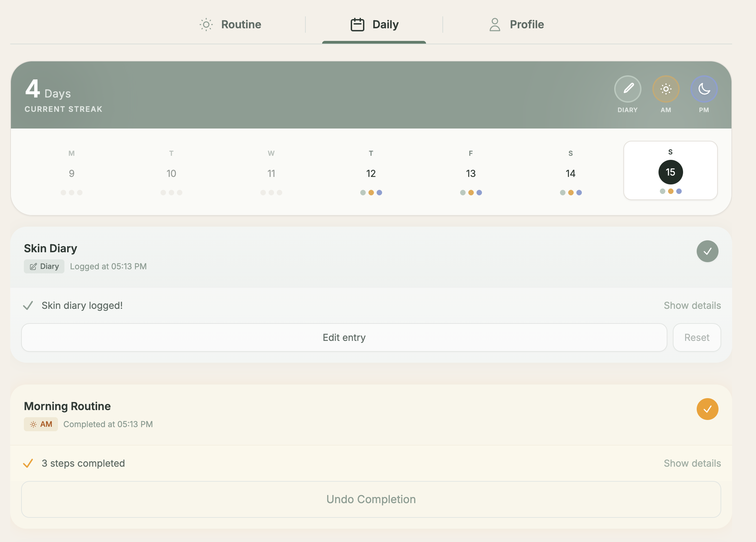Image resolution: width=756 pixels, height=542 pixels.
Task: Click the Routine sun icon in the navigation
Action: 206,24
